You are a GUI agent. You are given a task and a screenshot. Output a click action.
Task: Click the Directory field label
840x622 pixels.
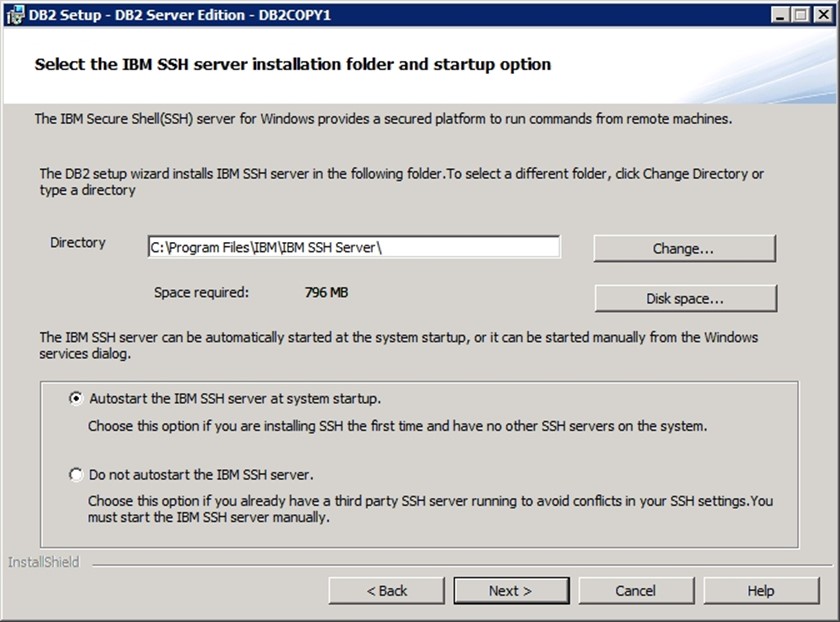click(78, 243)
